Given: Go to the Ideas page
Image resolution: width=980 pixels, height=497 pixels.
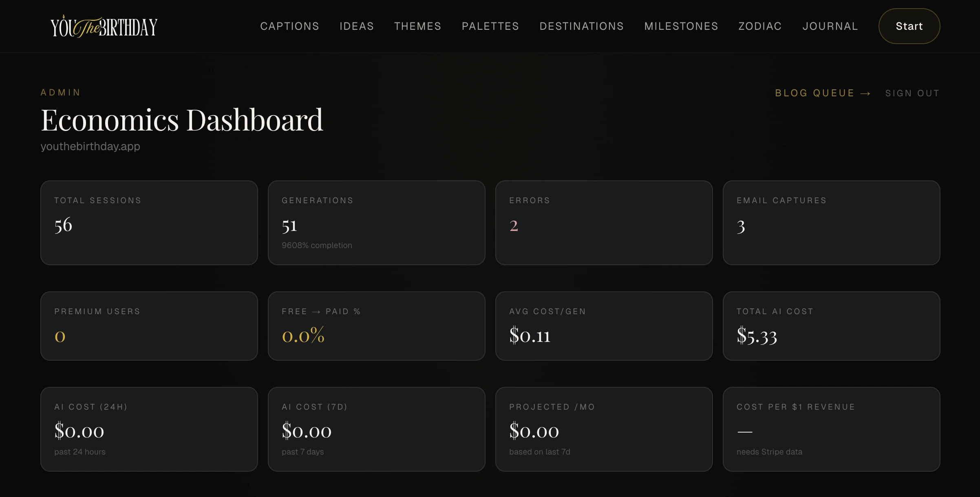Looking at the screenshot, I should [357, 27].
